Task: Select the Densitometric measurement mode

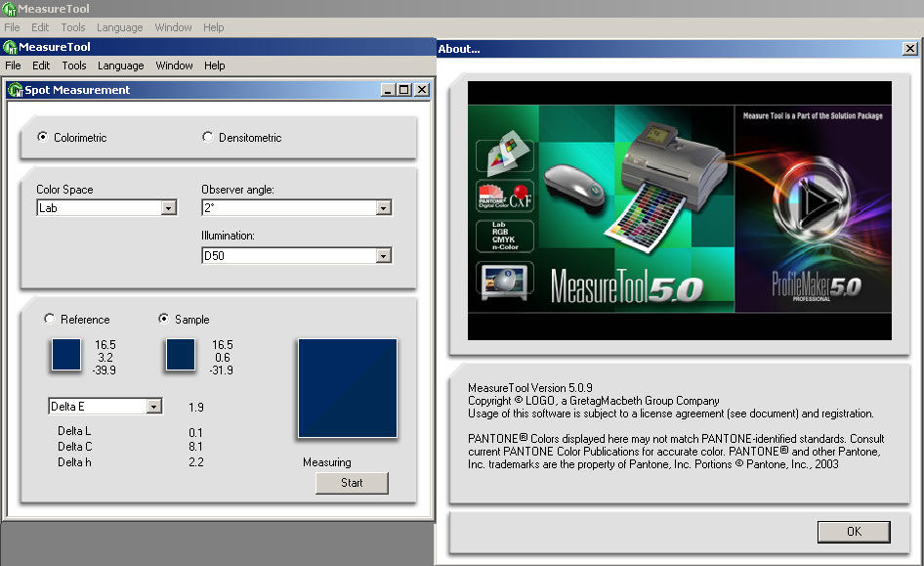Action: [207, 137]
